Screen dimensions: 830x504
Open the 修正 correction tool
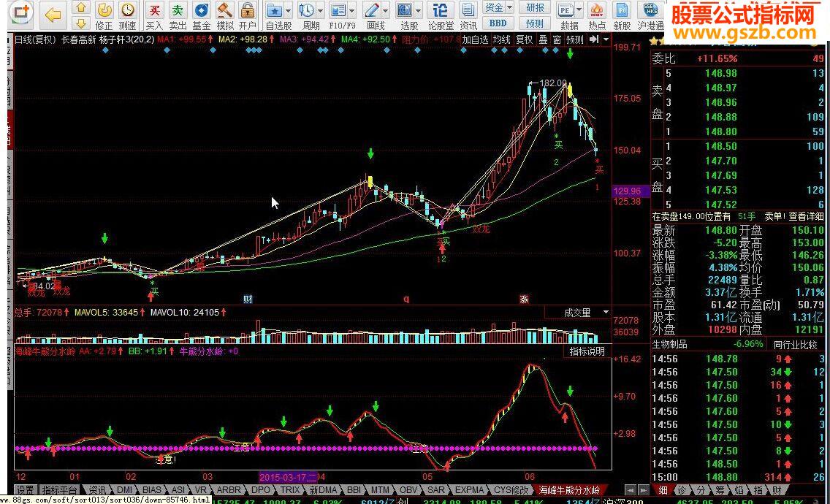point(104,15)
